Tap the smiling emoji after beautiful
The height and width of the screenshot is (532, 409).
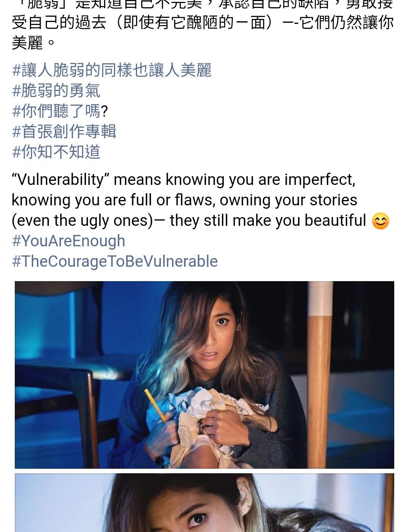point(381,221)
